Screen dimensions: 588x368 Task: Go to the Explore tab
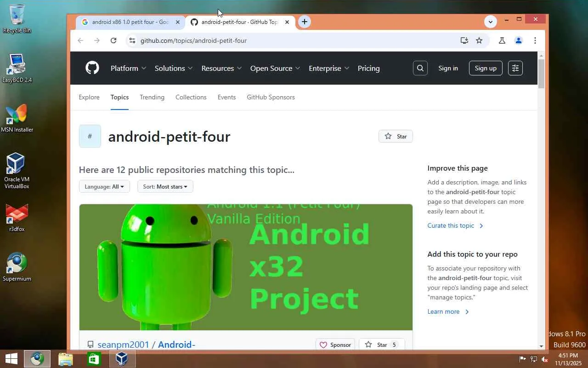click(x=89, y=97)
